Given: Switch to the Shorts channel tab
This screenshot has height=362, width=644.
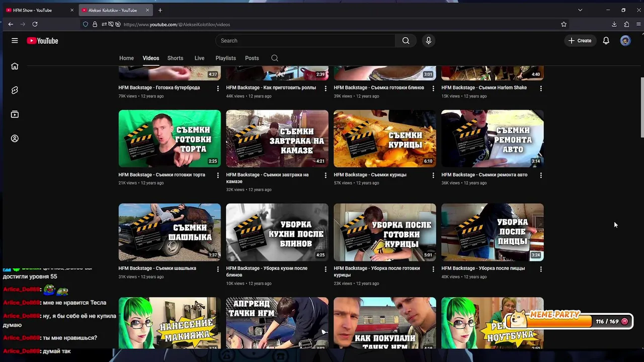Looking at the screenshot, I should [x=175, y=58].
